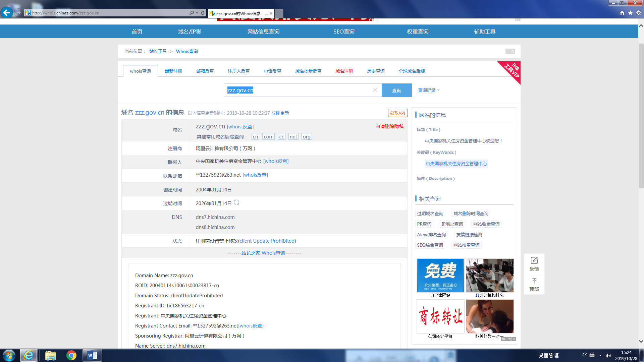This screenshot has width=644, height=362.
Task: Click the clear X icon in search field
Action: [x=375, y=90]
